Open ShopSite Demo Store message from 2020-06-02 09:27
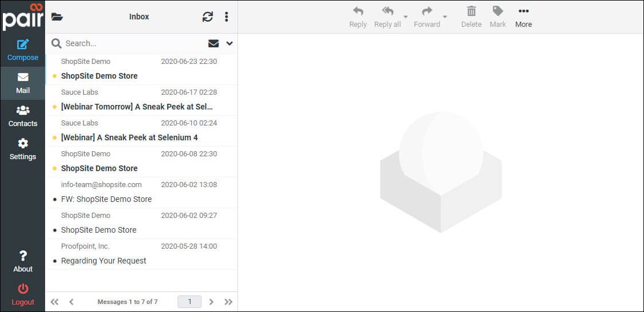Viewport: 644px width, 312px height. tap(141, 224)
